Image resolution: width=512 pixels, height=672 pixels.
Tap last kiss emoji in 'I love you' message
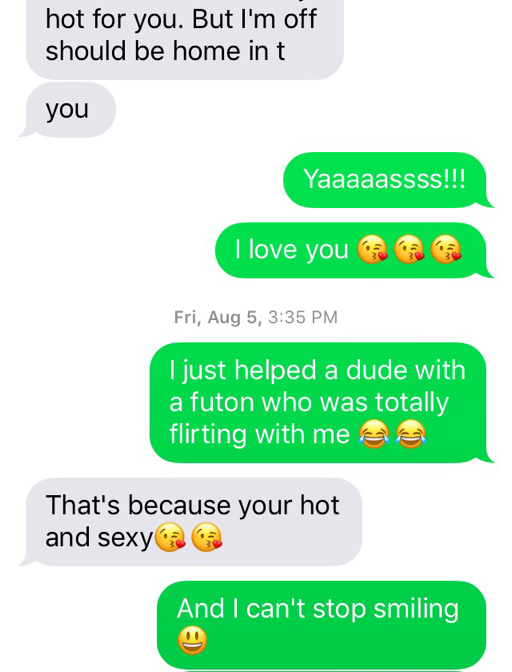click(446, 249)
